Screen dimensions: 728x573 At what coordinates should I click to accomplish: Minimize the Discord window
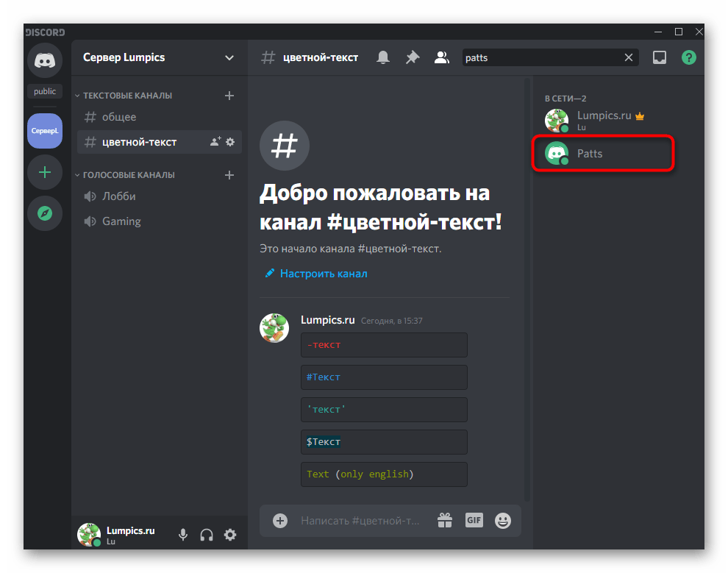(658, 32)
